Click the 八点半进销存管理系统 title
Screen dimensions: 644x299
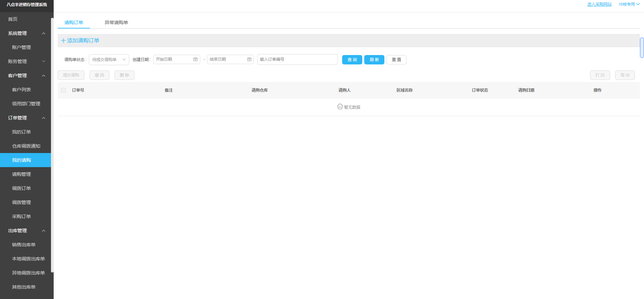pos(27,5)
